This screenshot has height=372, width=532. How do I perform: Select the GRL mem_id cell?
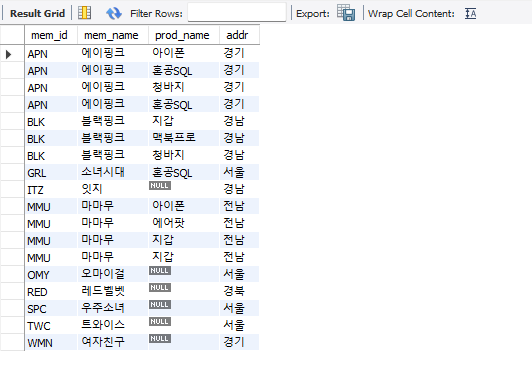51,172
